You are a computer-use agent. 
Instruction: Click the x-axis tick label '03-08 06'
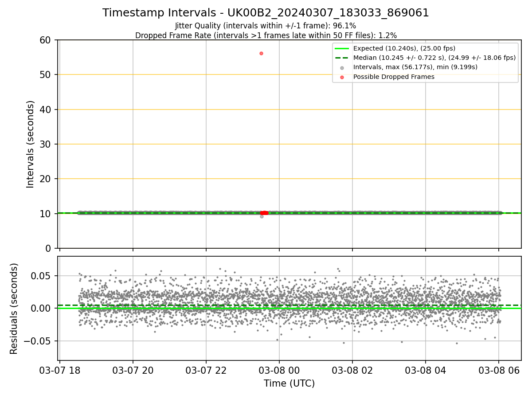[x=499, y=370]
